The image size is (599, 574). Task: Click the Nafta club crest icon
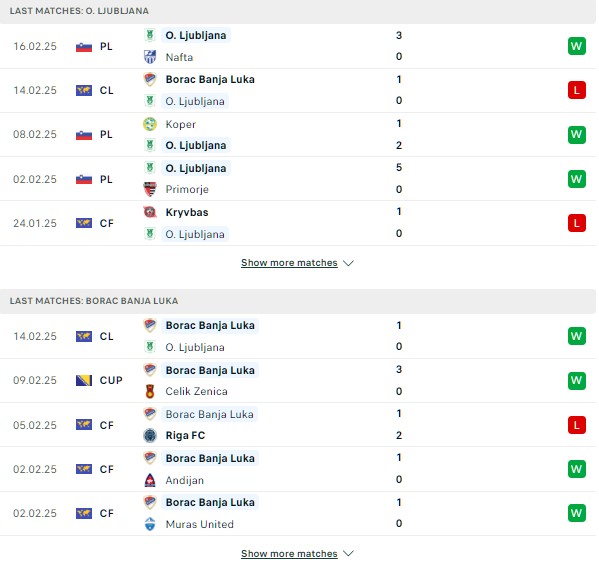pyautogui.click(x=150, y=57)
